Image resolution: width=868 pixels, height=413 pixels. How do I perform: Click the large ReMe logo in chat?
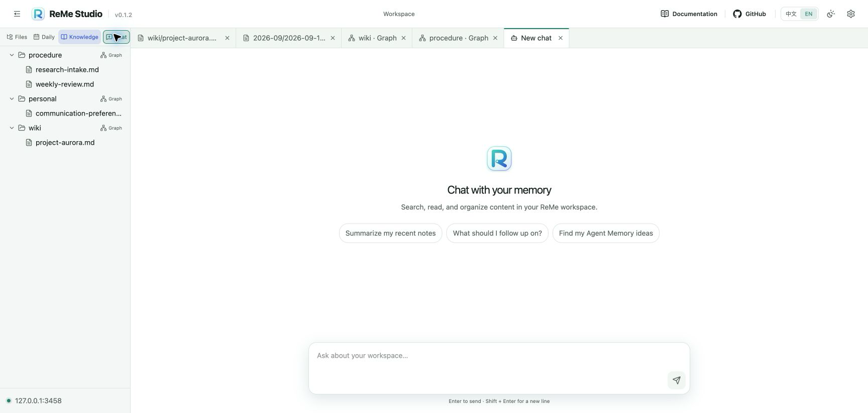499,159
